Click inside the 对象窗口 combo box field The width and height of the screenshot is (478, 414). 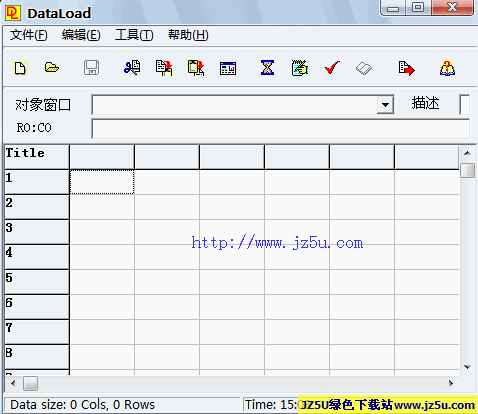[x=235, y=105]
